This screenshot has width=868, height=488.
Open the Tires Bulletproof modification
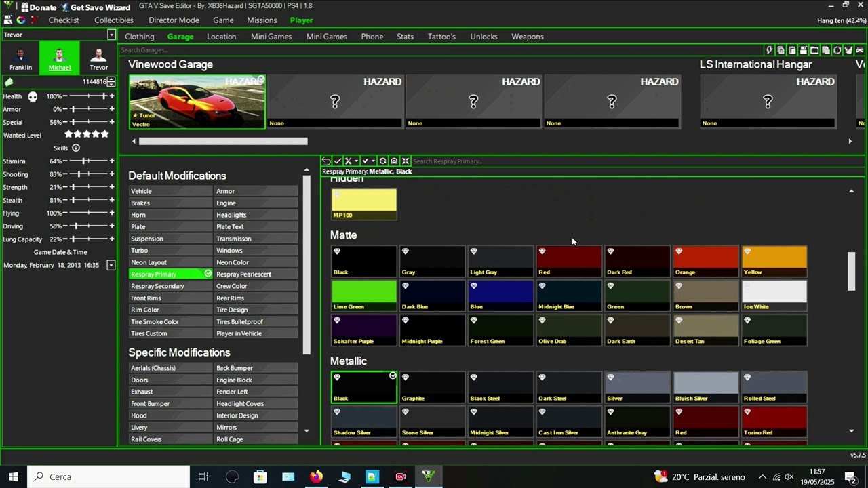[256, 321]
